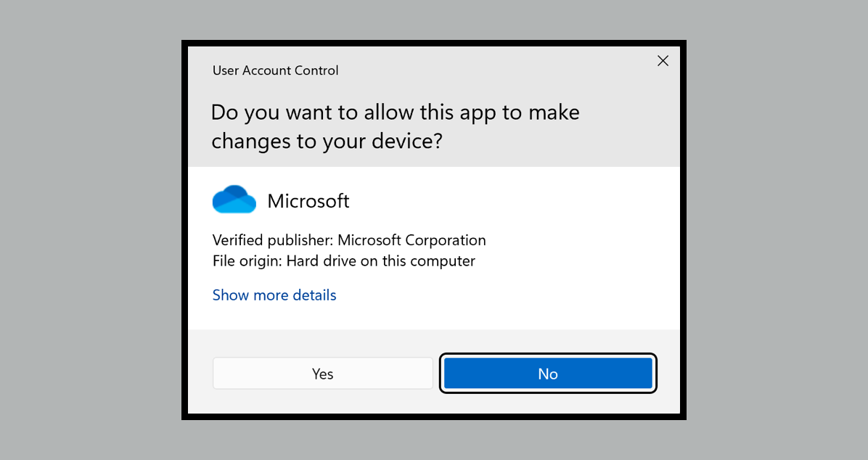Dismiss the UAC prompt with the X

[x=662, y=61]
